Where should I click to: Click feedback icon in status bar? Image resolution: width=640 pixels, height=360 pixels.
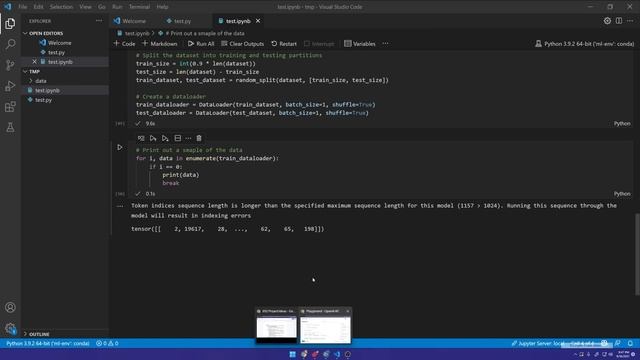tap(618, 343)
